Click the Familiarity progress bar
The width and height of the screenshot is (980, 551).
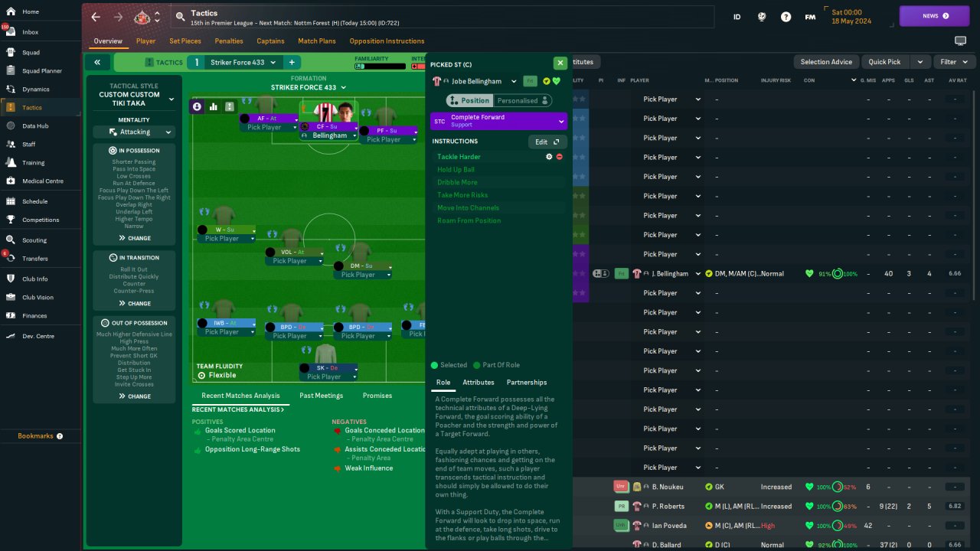tap(380, 67)
